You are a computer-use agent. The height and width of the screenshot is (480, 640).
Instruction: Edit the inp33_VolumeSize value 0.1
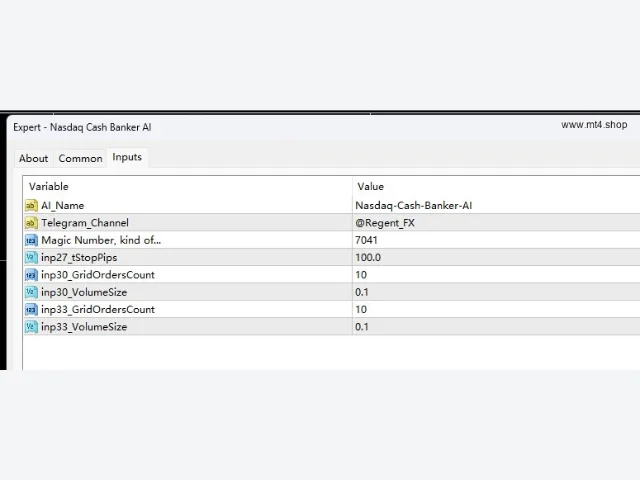(496, 327)
